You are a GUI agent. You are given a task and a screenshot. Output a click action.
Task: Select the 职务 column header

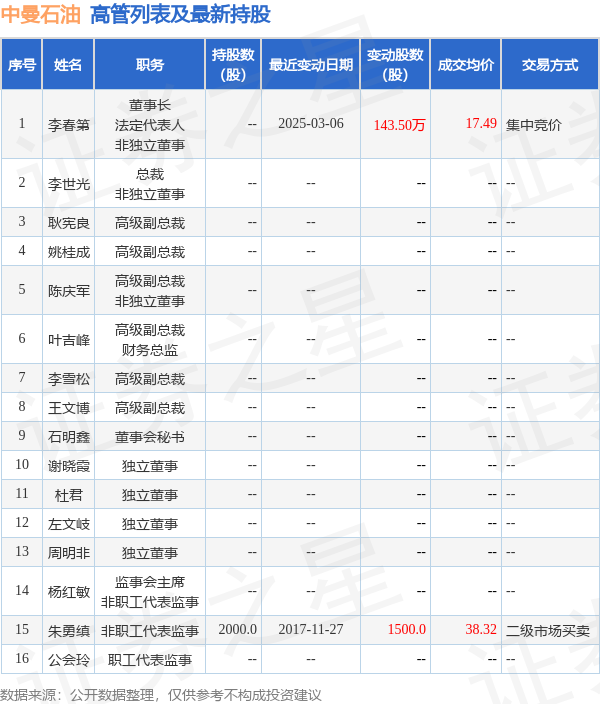pos(150,65)
